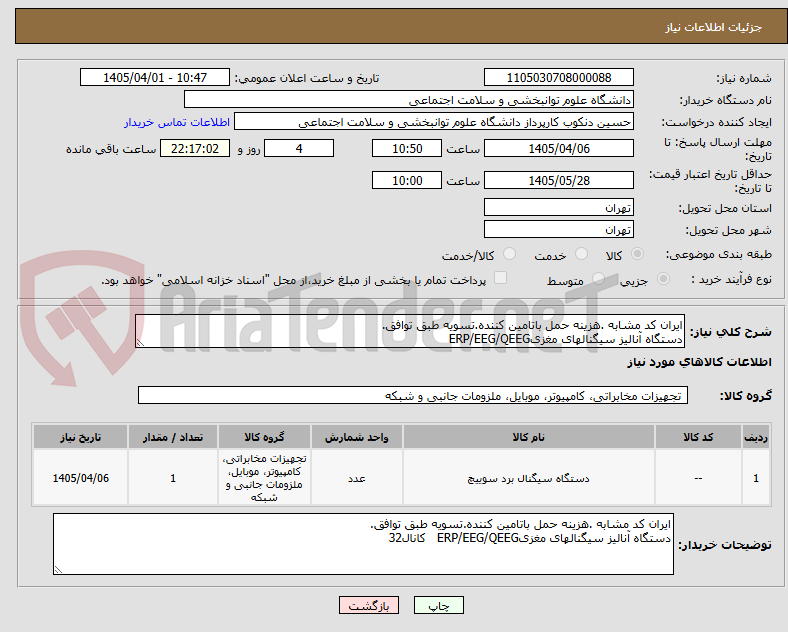788x632 pixels.
Task: Click the شرح کلی نیاز text area
Action: tap(410, 331)
